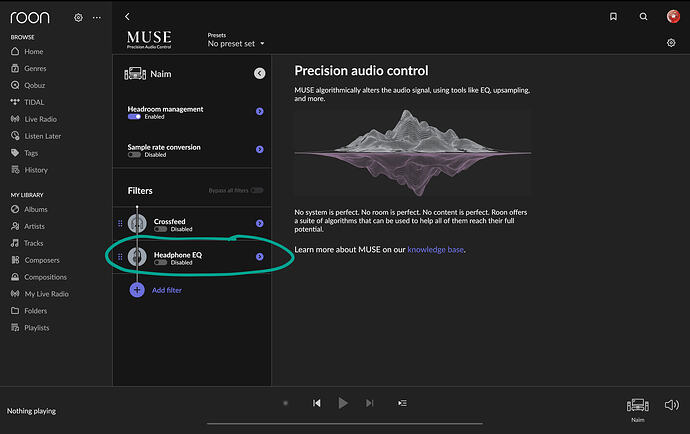The height and width of the screenshot is (434, 690).
Task: Open Tags in sidebar
Action: (x=25, y=153)
